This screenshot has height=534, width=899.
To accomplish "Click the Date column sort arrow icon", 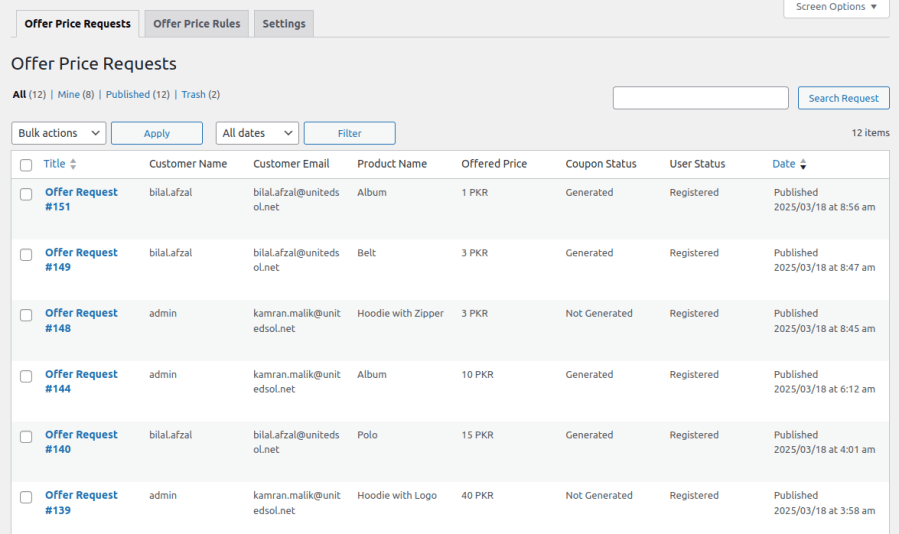I will pos(803,165).
